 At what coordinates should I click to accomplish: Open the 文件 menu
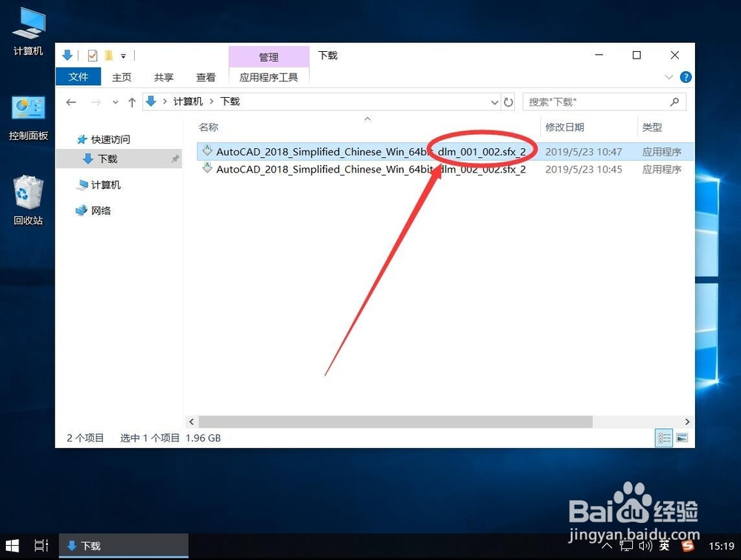79,76
